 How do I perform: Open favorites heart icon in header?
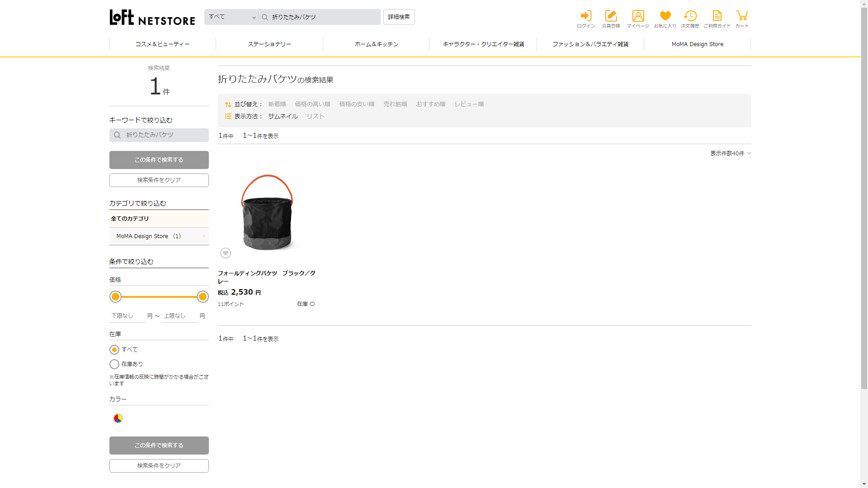pyautogui.click(x=665, y=16)
